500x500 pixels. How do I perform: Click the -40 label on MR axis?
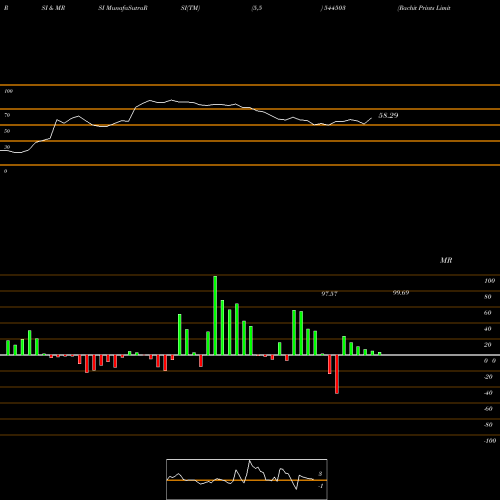488,393
